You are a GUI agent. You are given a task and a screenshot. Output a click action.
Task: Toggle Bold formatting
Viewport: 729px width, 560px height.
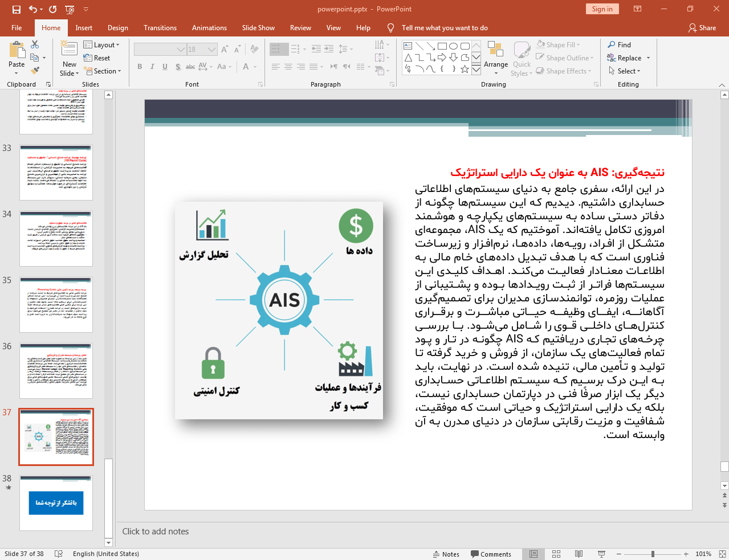(140, 67)
